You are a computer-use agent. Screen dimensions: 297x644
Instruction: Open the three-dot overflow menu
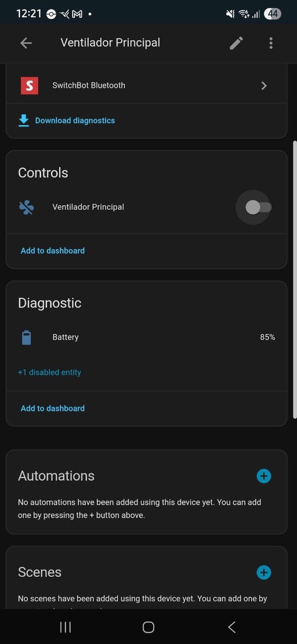pyautogui.click(x=271, y=43)
